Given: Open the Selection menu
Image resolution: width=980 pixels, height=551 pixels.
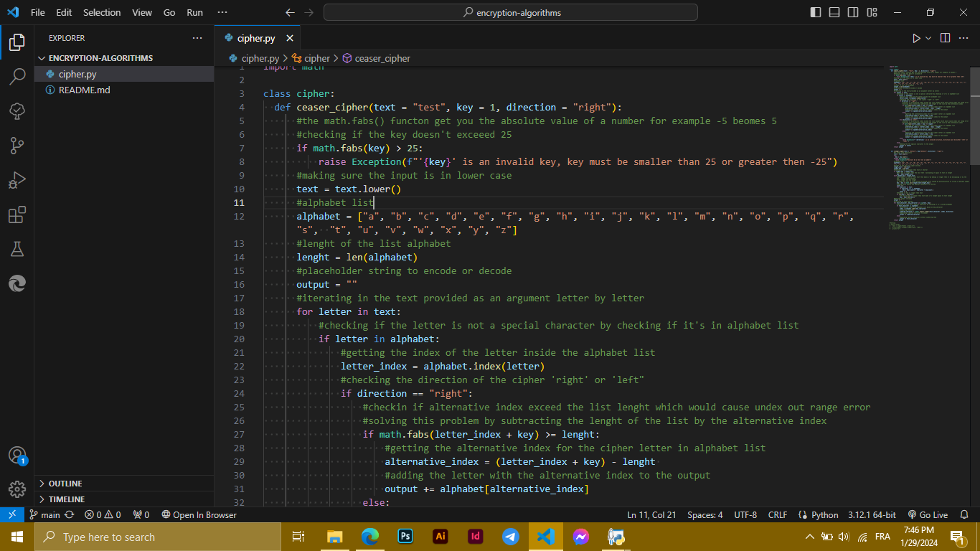Looking at the screenshot, I should (x=102, y=12).
